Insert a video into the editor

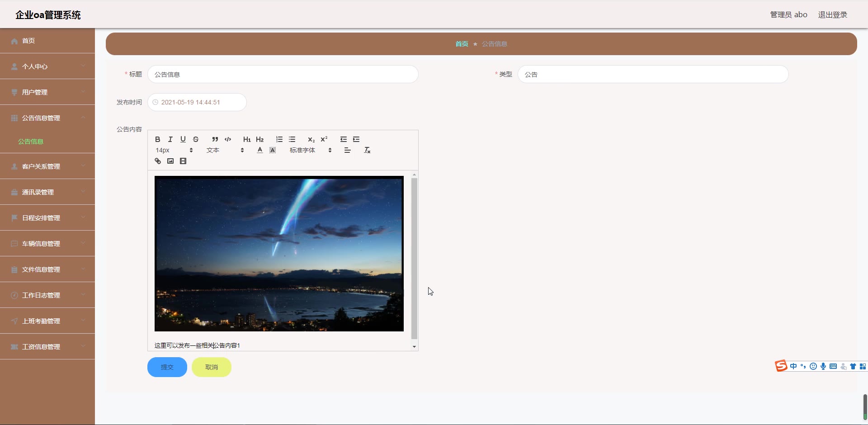(183, 161)
